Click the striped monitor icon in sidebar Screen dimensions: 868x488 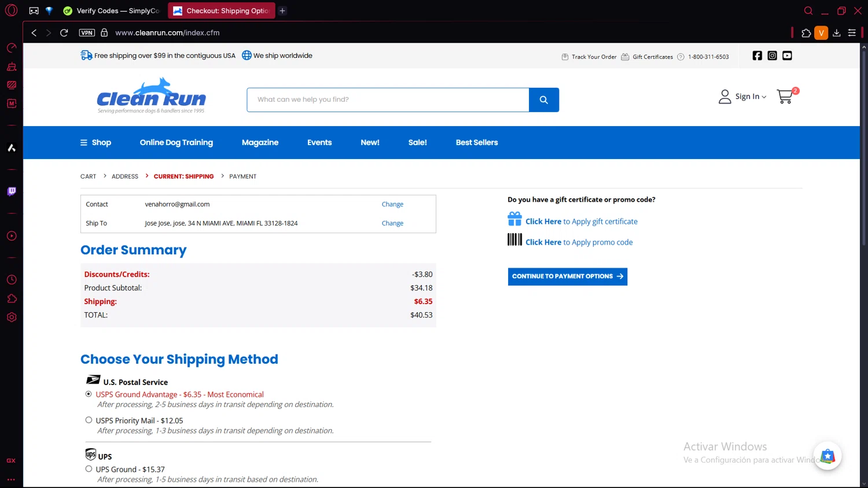[12, 85]
